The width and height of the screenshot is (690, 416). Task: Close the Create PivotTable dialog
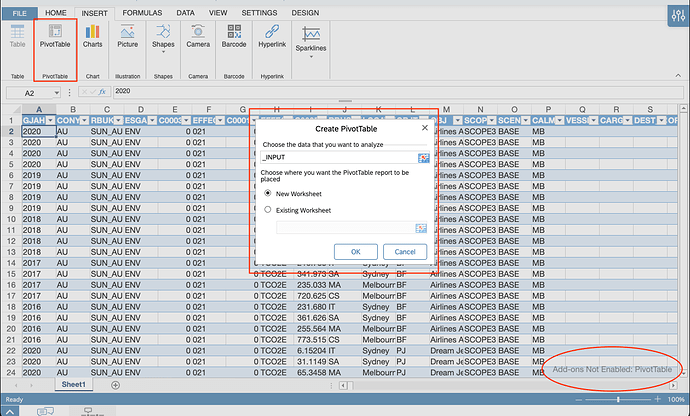pos(424,128)
